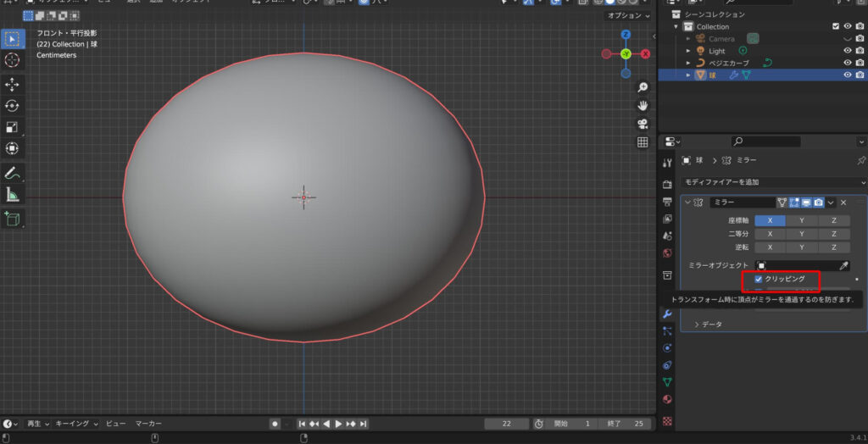Remove the ミラー modifier with the X button
Image resolution: width=868 pixels, height=444 pixels.
(843, 203)
